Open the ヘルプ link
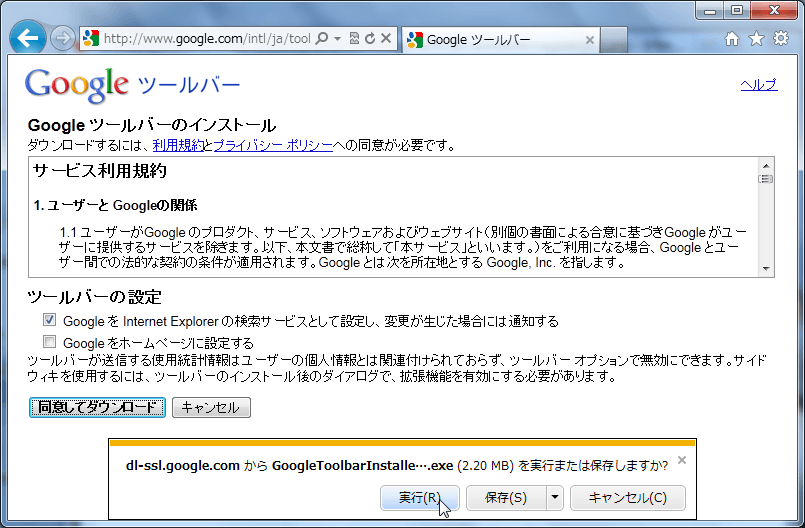Screen dimensions: 805x528 pos(759,85)
